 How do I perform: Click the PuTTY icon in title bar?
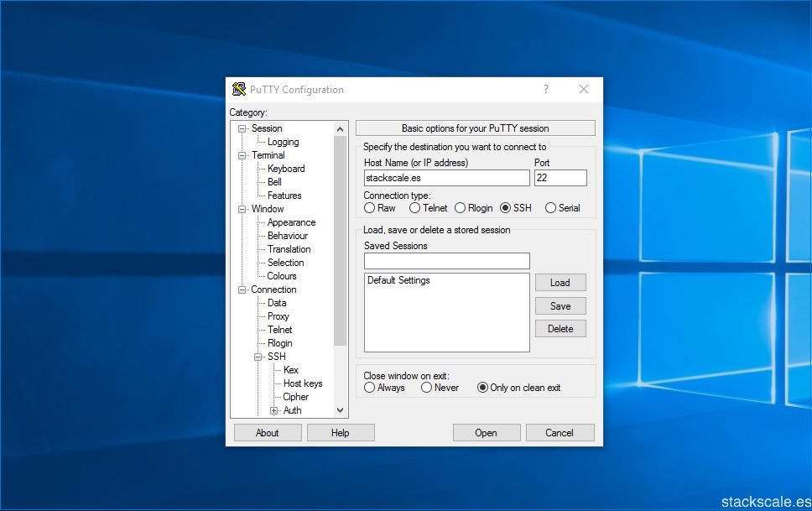coord(239,90)
